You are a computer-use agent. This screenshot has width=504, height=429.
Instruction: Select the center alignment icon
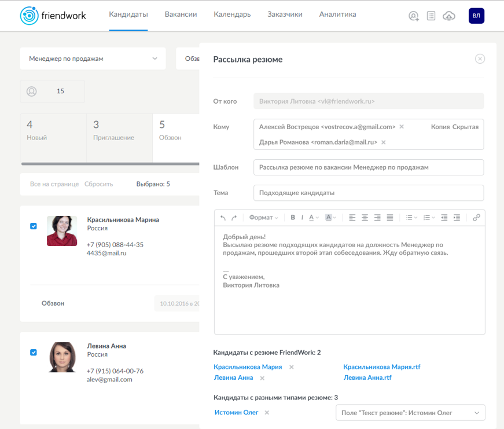[365, 218]
